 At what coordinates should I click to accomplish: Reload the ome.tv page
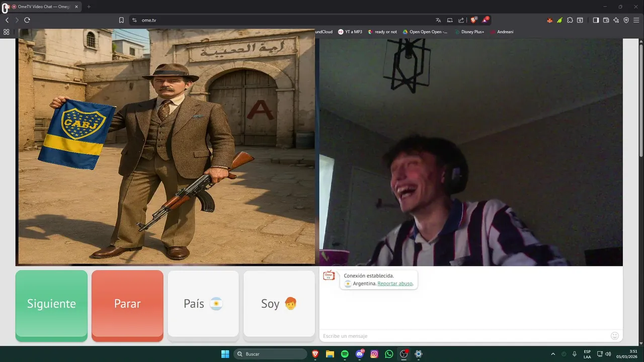(27, 20)
